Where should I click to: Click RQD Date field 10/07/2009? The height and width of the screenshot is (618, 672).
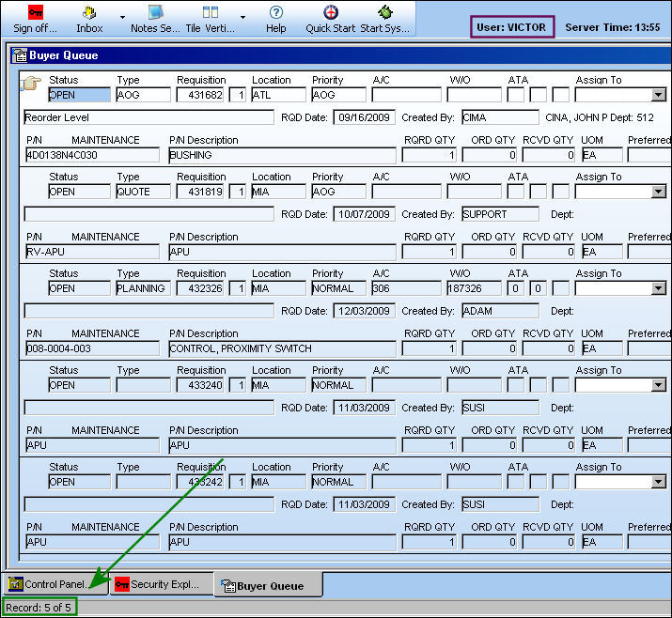coord(365,214)
